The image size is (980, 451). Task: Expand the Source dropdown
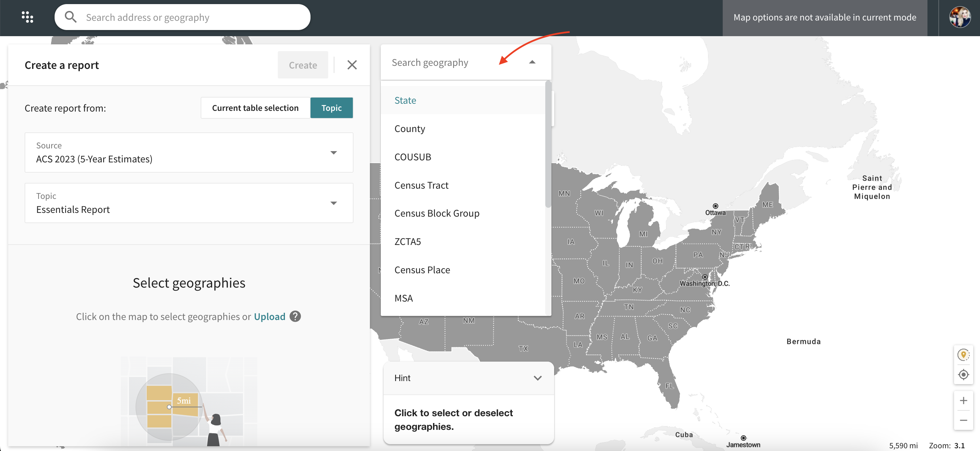click(x=334, y=152)
